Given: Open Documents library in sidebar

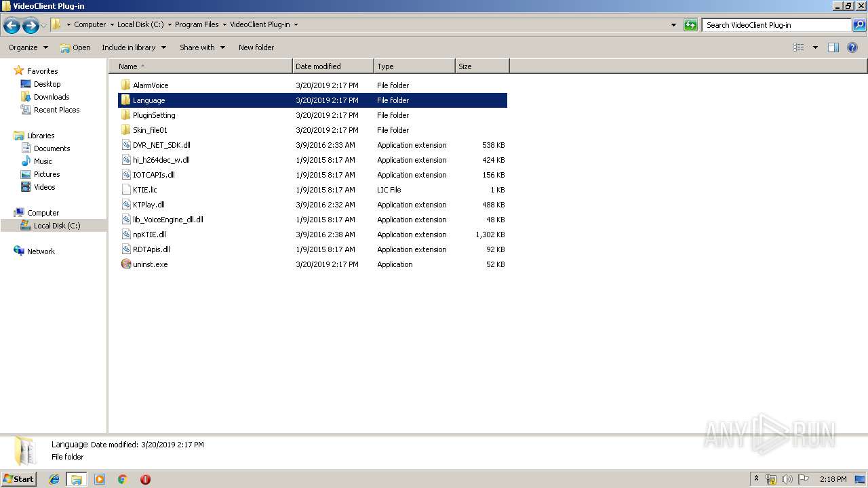Looking at the screenshot, I should coord(52,148).
